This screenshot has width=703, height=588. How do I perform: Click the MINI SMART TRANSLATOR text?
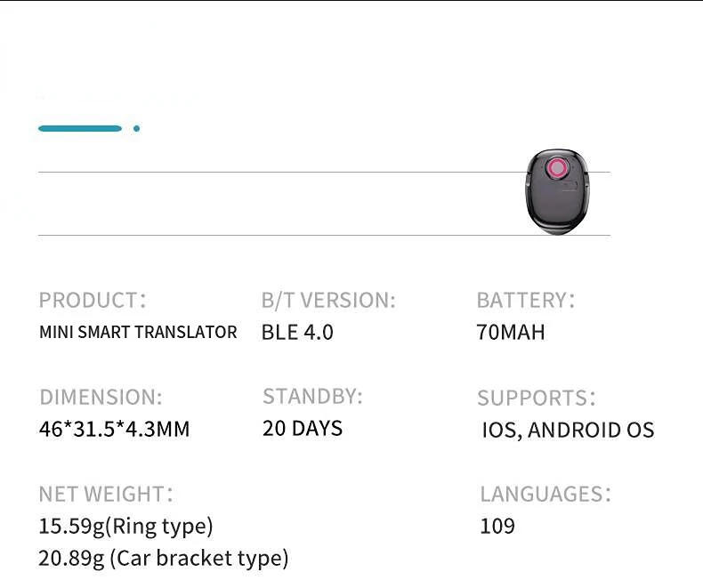pyautogui.click(x=138, y=332)
